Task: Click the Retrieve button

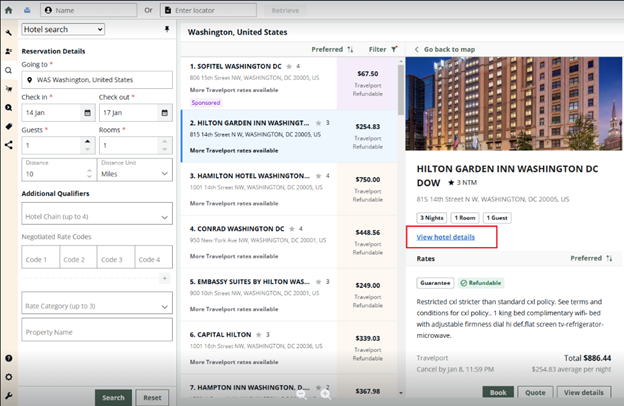Action: click(285, 10)
